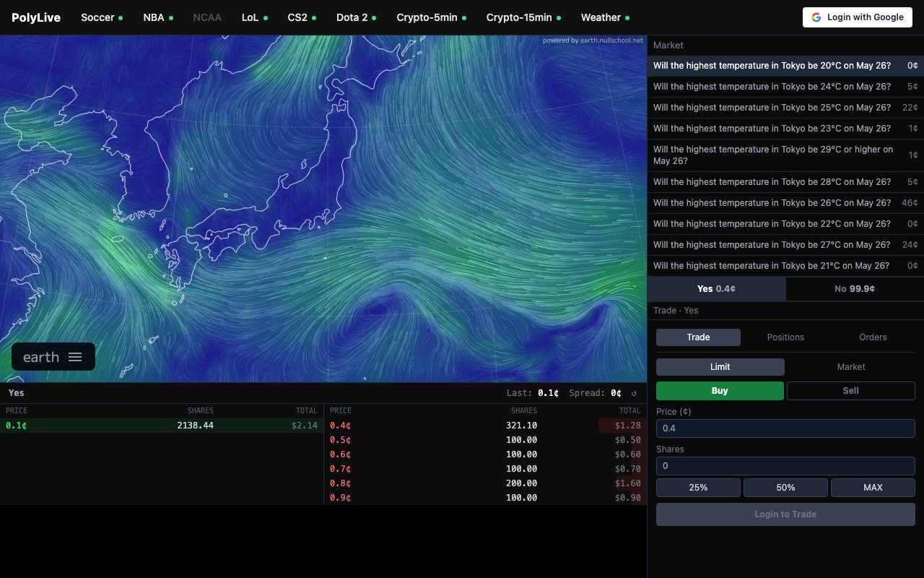Open the Soccer category
This screenshot has height=578, width=924.
(x=102, y=17)
